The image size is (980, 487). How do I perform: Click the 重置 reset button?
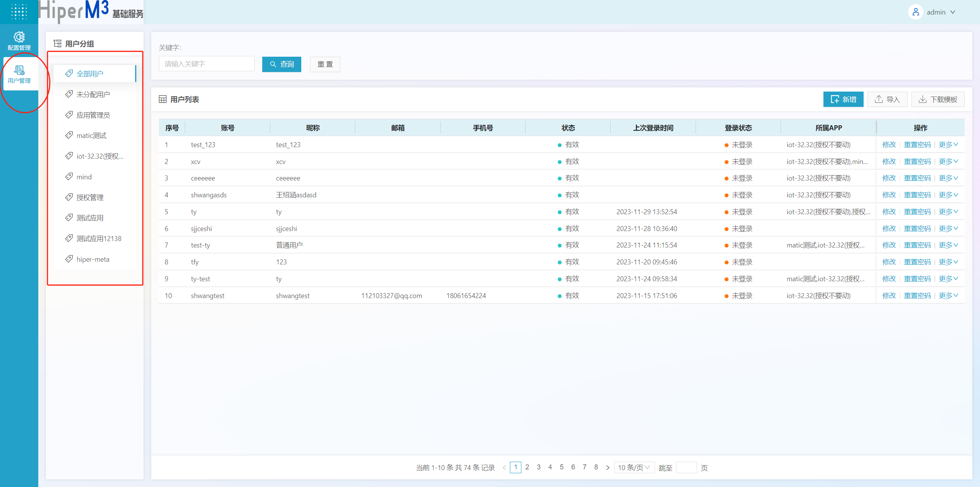tap(325, 64)
